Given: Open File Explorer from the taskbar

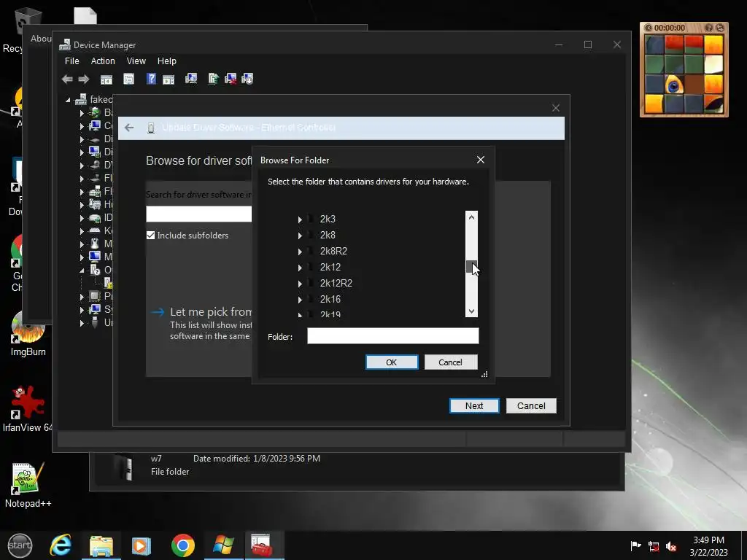Looking at the screenshot, I should coord(101,545).
